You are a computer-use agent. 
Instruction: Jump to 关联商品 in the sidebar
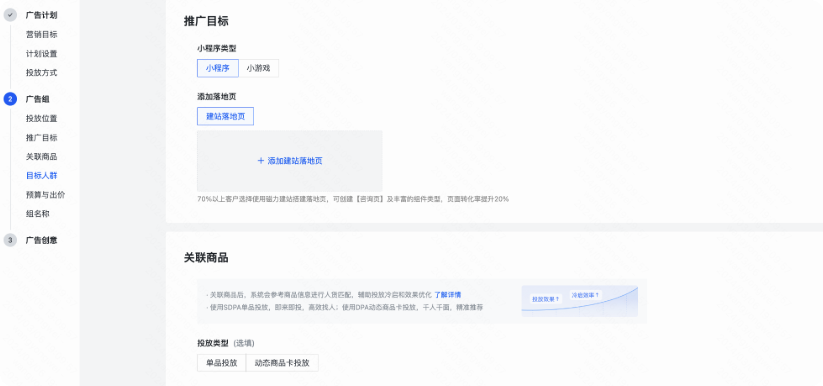tap(41, 157)
